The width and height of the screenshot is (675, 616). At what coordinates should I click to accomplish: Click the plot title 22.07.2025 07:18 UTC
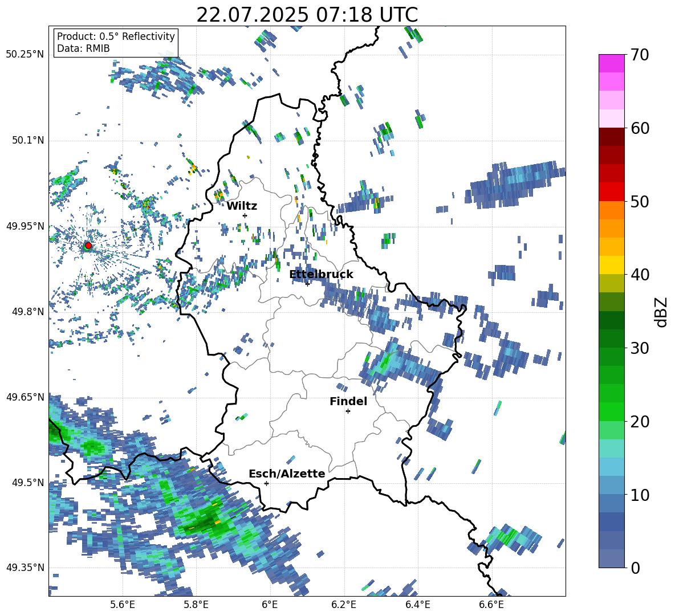pyautogui.click(x=307, y=15)
